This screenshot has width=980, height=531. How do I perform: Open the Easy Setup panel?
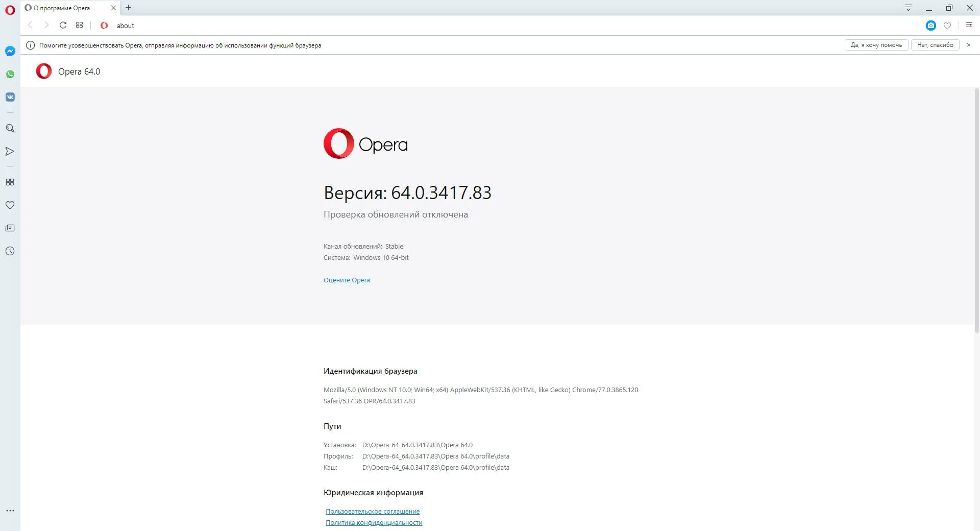[x=969, y=25]
